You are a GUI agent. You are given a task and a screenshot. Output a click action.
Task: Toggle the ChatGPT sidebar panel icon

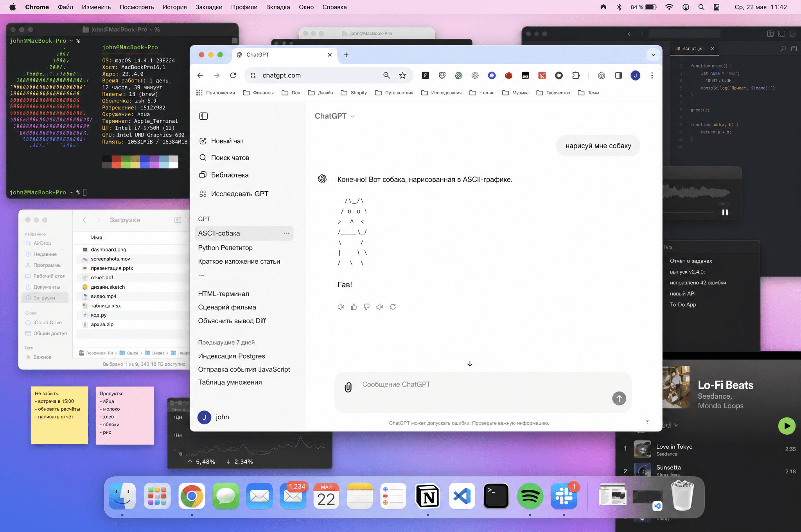(203, 116)
